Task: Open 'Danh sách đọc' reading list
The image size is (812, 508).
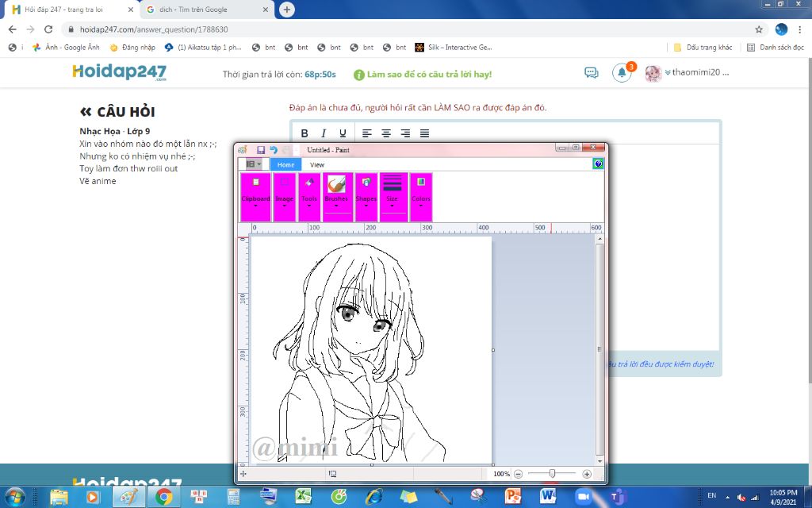Action: (x=776, y=47)
